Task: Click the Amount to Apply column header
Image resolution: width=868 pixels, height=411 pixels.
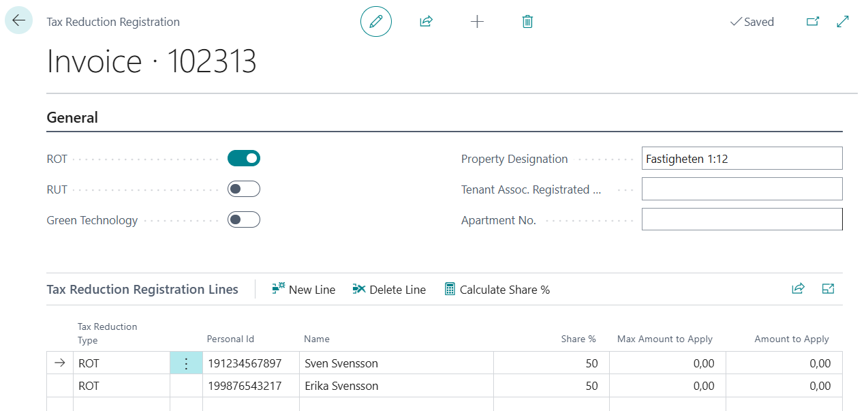Action: pyautogui.click(x=792, y=339)
